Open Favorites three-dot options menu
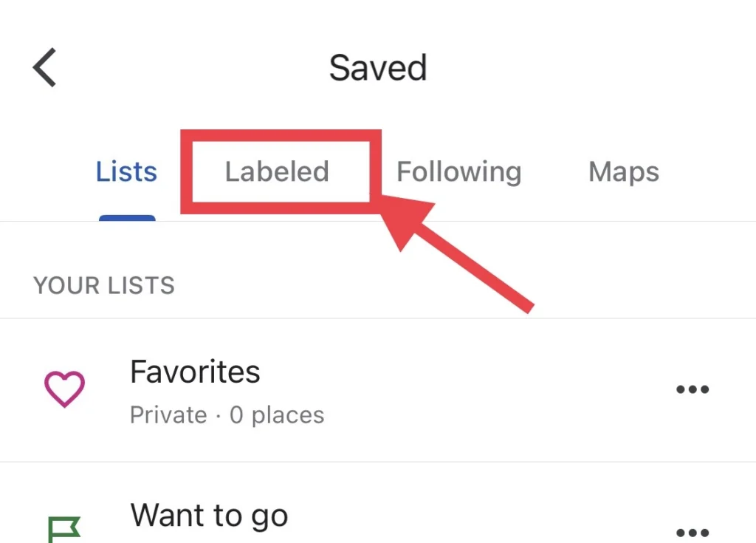 pos(693,389)
